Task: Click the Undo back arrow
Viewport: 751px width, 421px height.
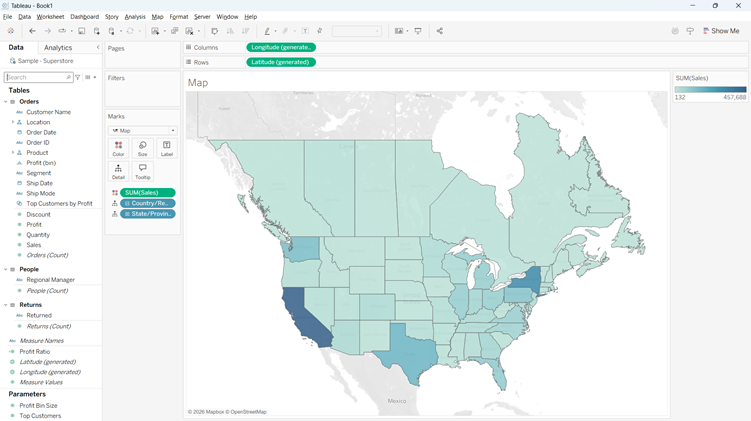Action: 32,31
